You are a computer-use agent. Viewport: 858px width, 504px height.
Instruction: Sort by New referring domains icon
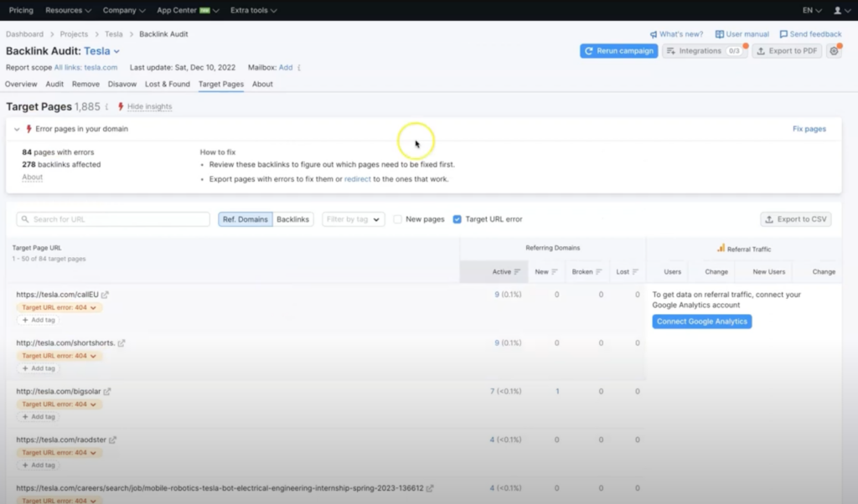coord(555,272)
